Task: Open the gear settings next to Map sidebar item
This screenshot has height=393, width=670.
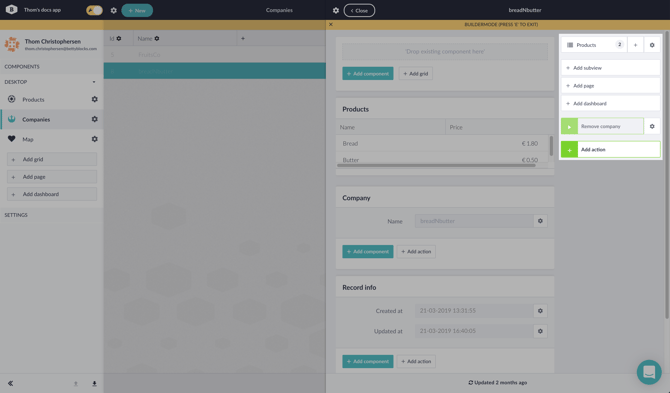Action: [x=94, y=139]
